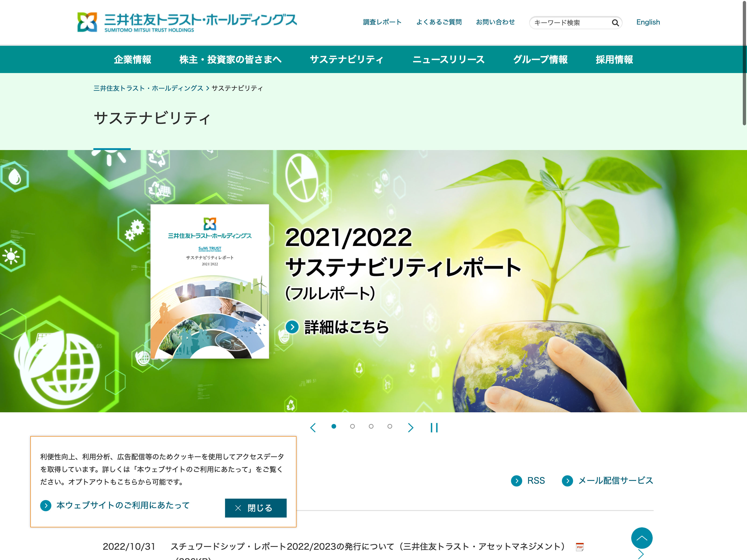The width and height of the screenshot is (747, 560).
Task: Select the third carousel dot
Action: pos(371,426)
